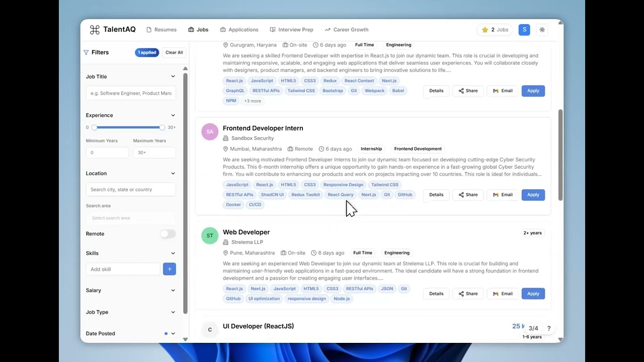Viewport: 644px width, 362px height.
Task: Email the Gurugram frontend job
Action: pos(503,90)
